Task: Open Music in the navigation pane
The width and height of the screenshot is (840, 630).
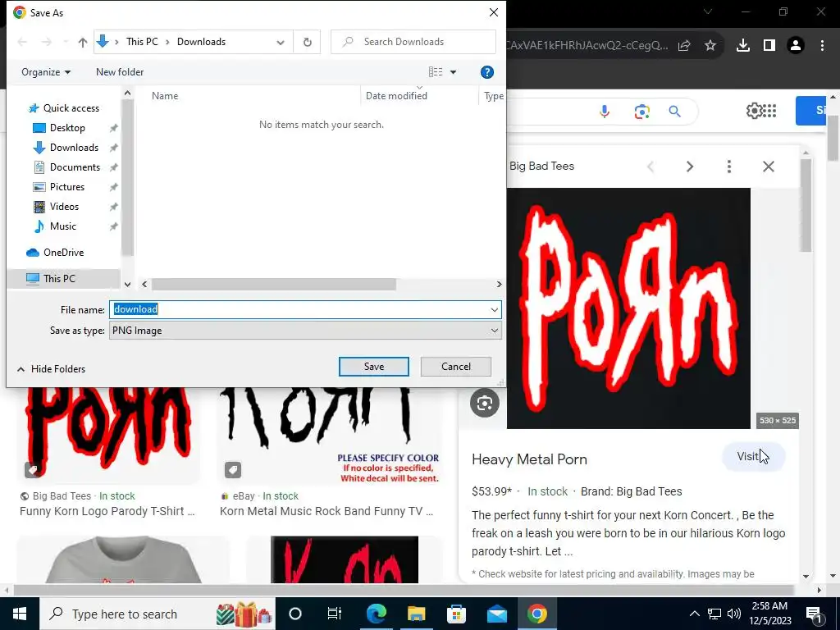Action: point(62,226)
